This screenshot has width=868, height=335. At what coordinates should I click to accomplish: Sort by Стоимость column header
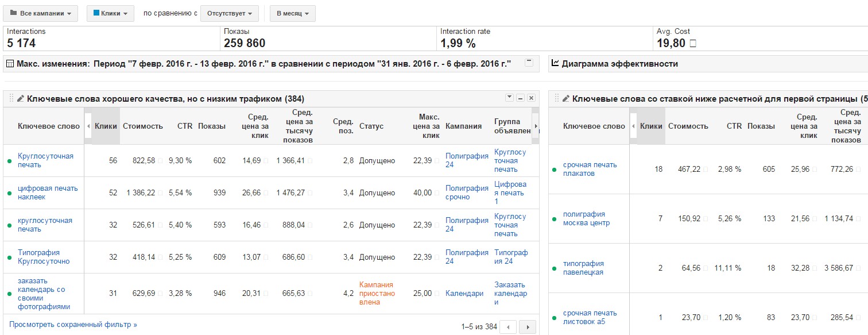click(143, 126)
